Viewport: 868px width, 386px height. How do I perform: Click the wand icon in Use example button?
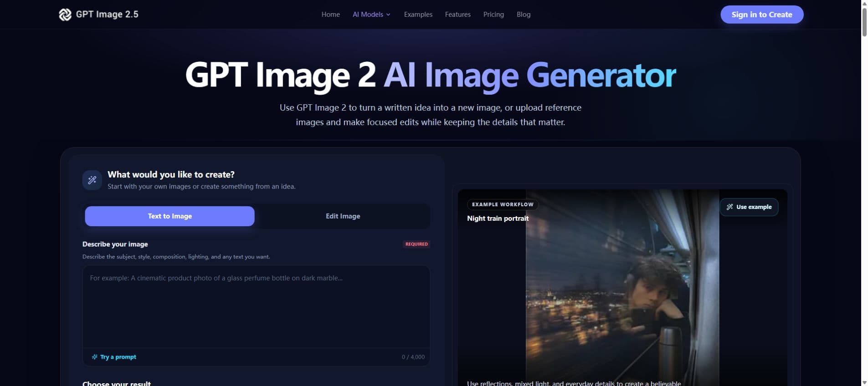click(729, 207)
